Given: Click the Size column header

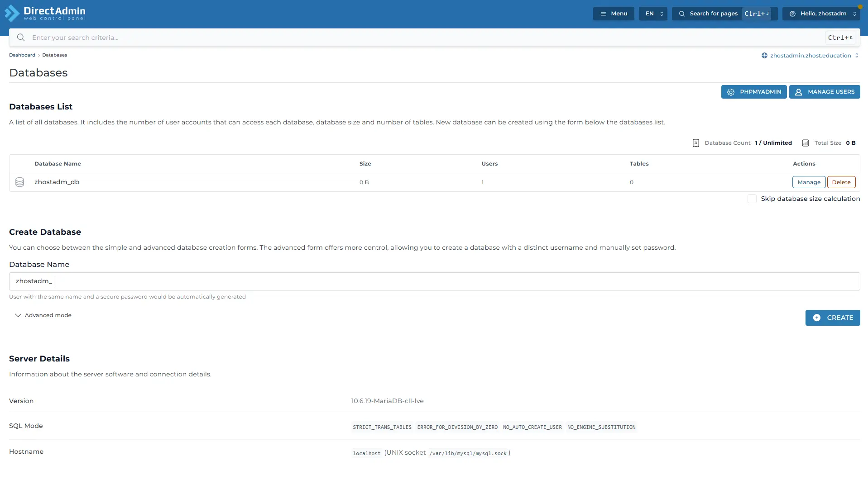Looking at the screenshot, I should pyautogui.click(x=365, y=164).
